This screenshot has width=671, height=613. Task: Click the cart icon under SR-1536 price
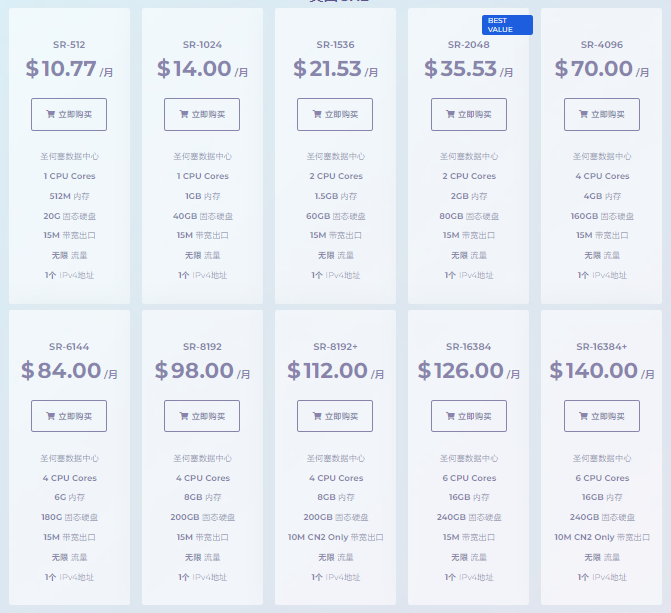(317, 114)
